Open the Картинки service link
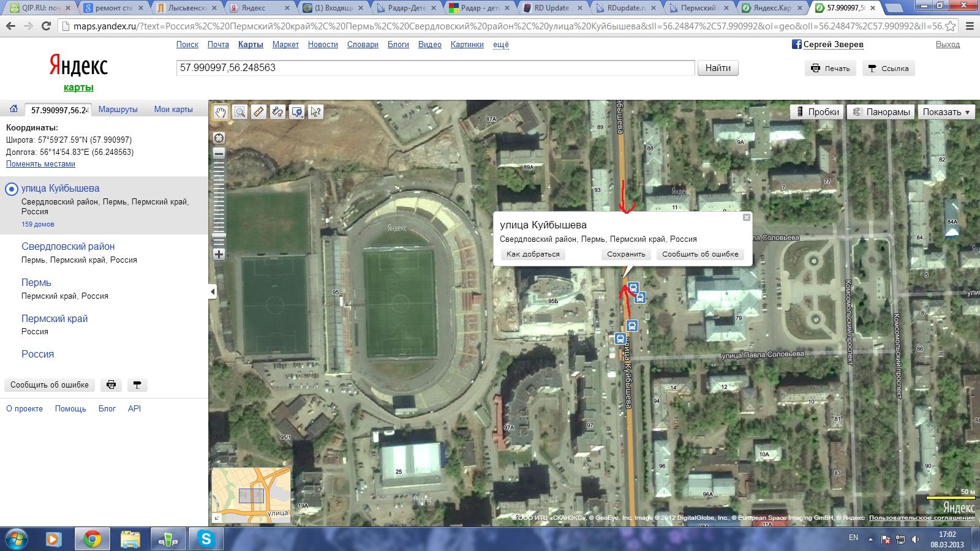This screenshot has height=551, width=980. pyautogui.click(x=467, y=45)
